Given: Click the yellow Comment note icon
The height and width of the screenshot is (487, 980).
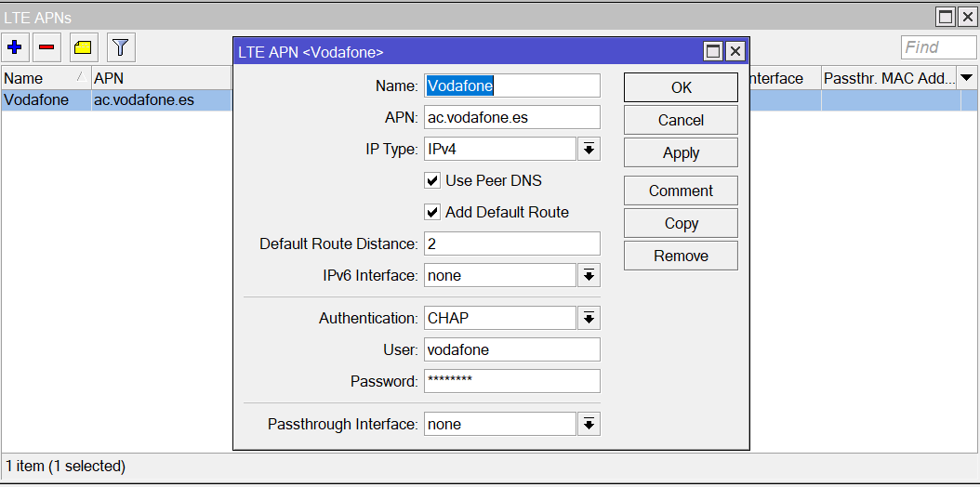Looking at the screenshot, I should tap(84, 46).
